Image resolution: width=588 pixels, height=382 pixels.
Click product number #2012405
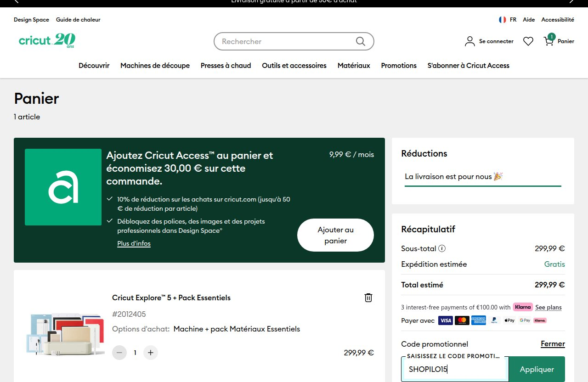(x=129, y=315)
